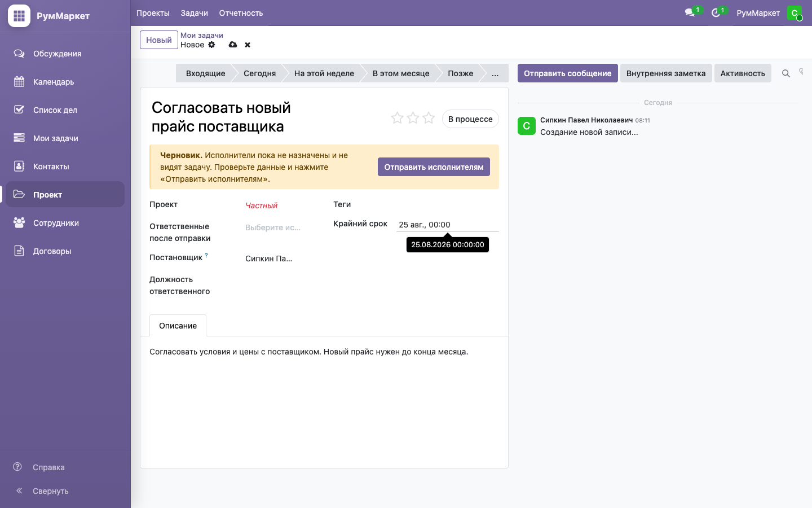Open Обсуждения in the sidebar

pyautogui.click(x=65, y=54)
